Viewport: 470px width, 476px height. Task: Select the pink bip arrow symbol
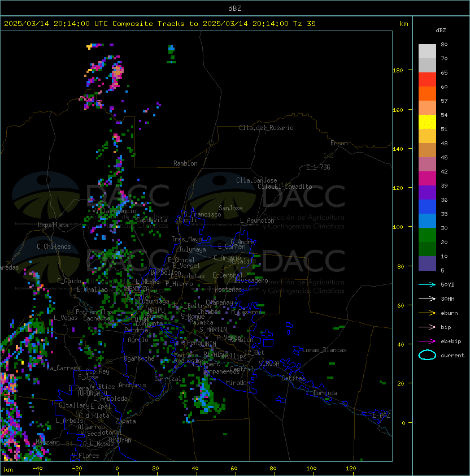click(427, 327)
